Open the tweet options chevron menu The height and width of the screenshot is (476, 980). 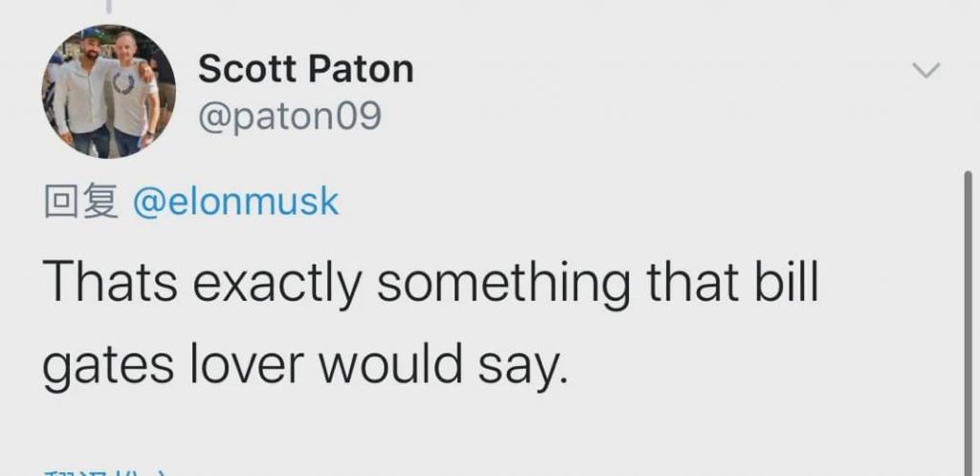(x=926, y=69)
